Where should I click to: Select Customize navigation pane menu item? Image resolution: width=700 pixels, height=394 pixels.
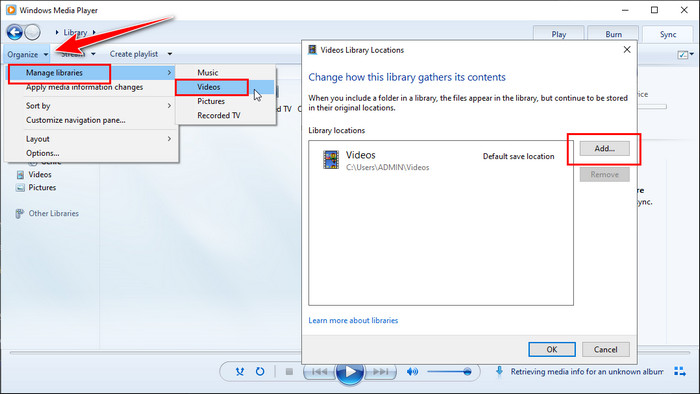91,120
